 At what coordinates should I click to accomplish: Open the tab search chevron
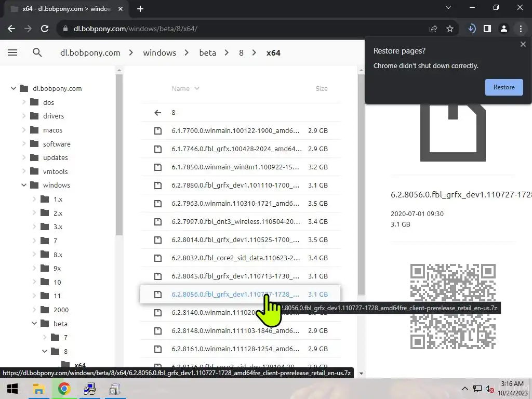coord(448,7)
